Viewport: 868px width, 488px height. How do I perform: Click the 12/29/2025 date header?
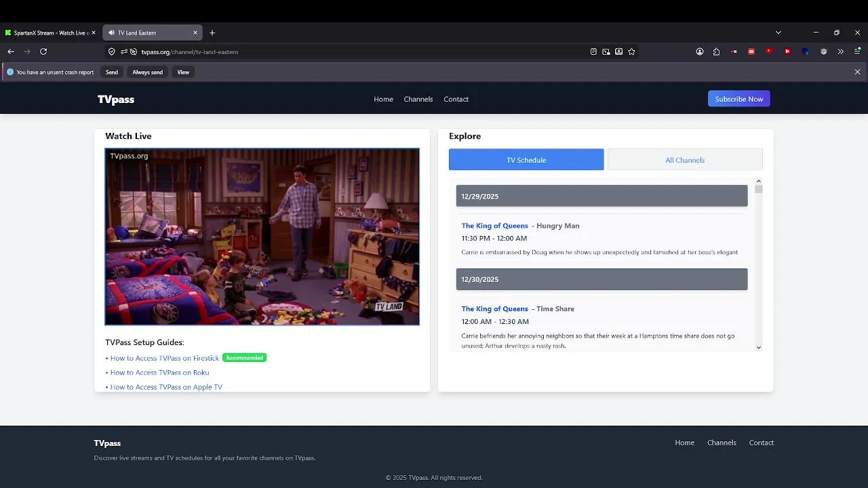601,196
